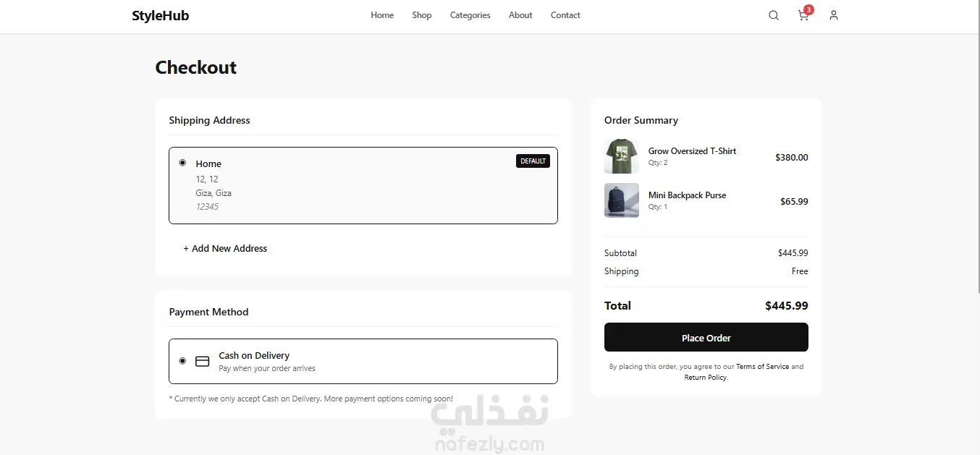Click the Grow Oversized T-Shirt thumbnail
Image resolution: width=980 pixels, height=455 pixels.
point(622,156)
